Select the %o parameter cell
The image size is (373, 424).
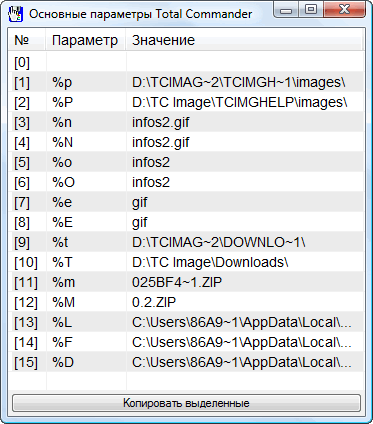click(x=62, y=162)
